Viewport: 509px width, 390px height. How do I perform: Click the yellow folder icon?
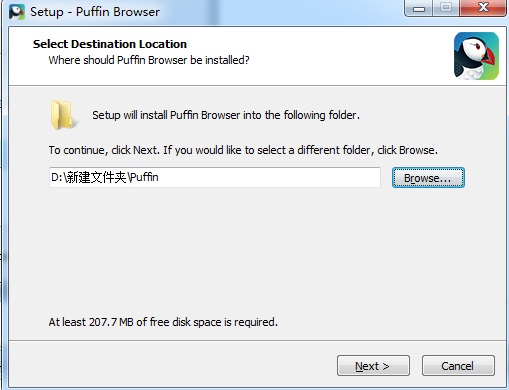(x=62, y=114)
